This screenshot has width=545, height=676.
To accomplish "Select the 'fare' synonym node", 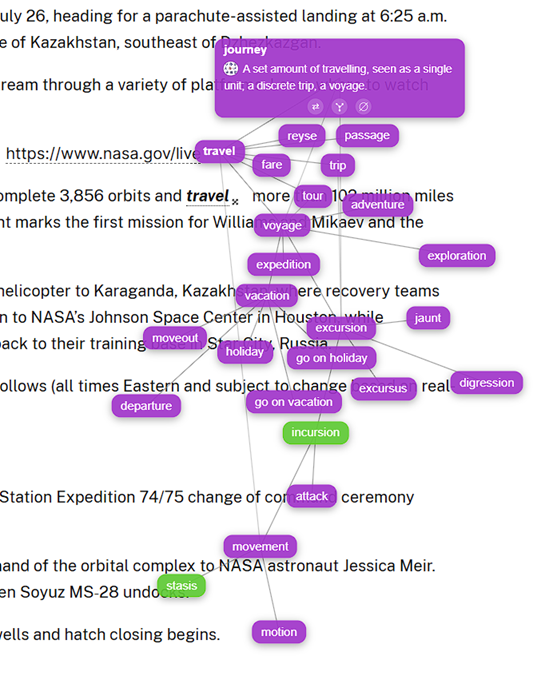I will 272,165.
